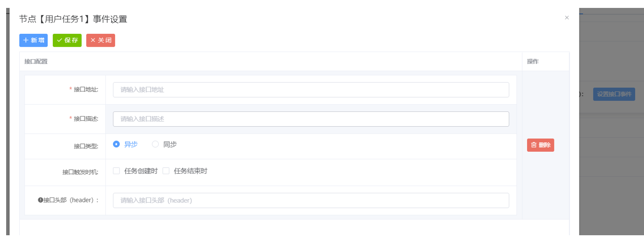Image resolution: width=644 pixels, height=237 pixels.
Task: Focus the 接口地址 input field
Action: pyautogui.click(x=311, y=90)
